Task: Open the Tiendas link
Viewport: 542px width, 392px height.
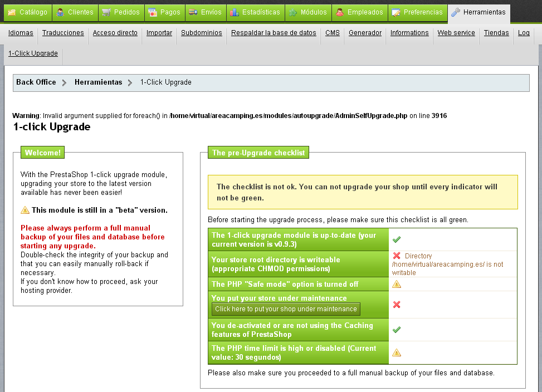Action: (496, 33)
